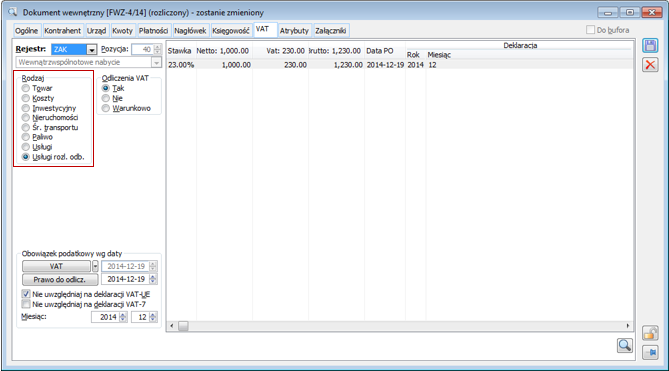
Task: Click the active VAT tab
Action: [x=265, y=29]
